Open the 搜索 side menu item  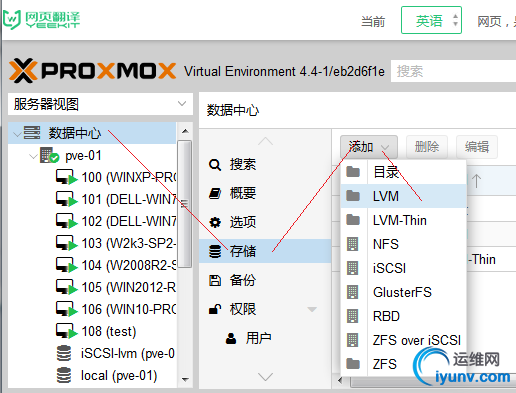point(265,164)
